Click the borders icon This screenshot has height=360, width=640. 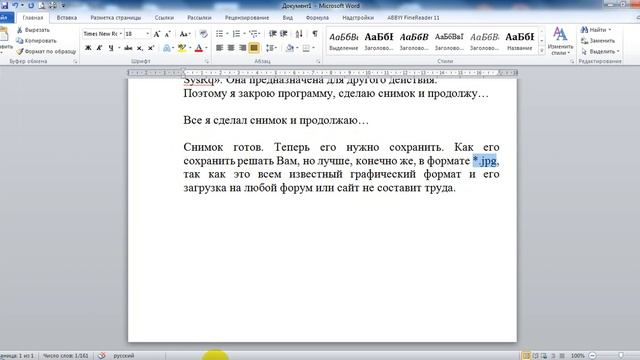[306, 48]
